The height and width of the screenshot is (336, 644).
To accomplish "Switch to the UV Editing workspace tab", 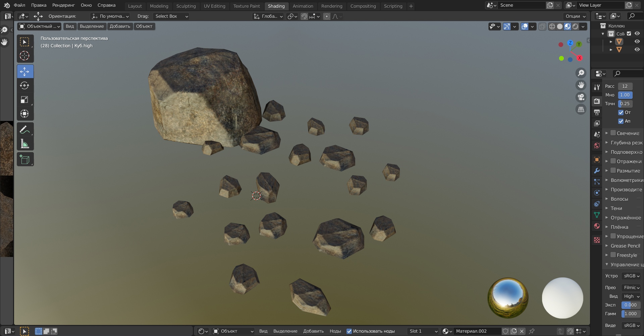I will tap(215, 6).
